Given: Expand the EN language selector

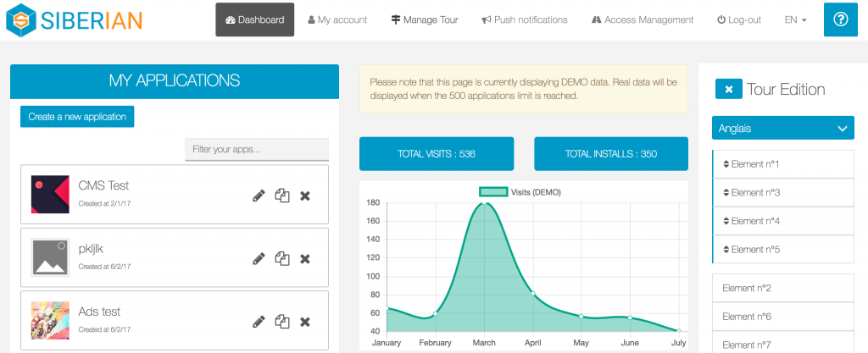Looking at the screenshot, I should click(796, 19).
